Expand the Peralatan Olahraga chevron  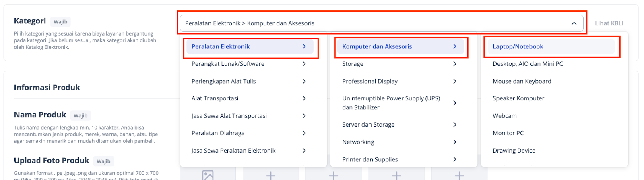304,133
